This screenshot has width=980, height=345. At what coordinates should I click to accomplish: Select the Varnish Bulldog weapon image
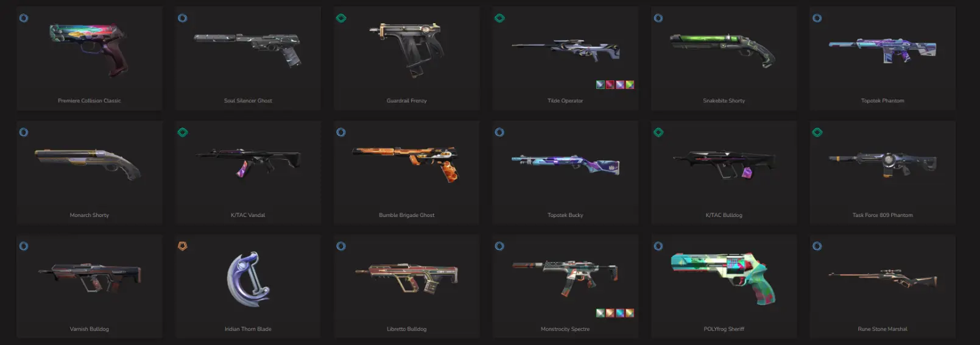(90, 277)
